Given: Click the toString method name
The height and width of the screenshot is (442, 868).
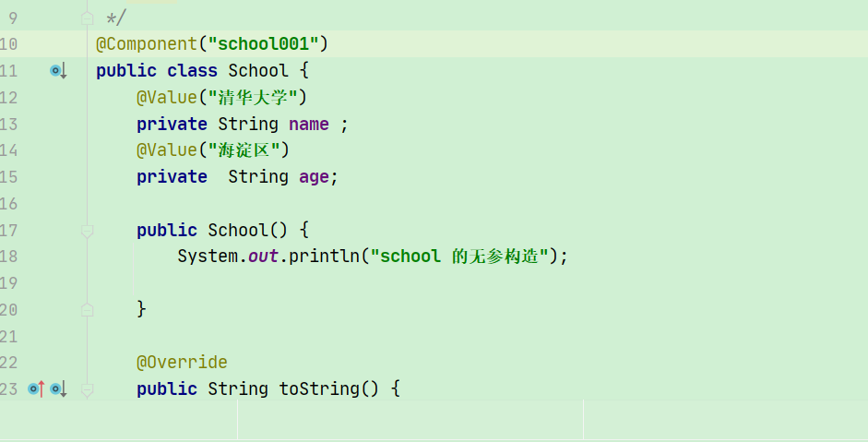Looking at the screenshot, I should tap(319, 388).
